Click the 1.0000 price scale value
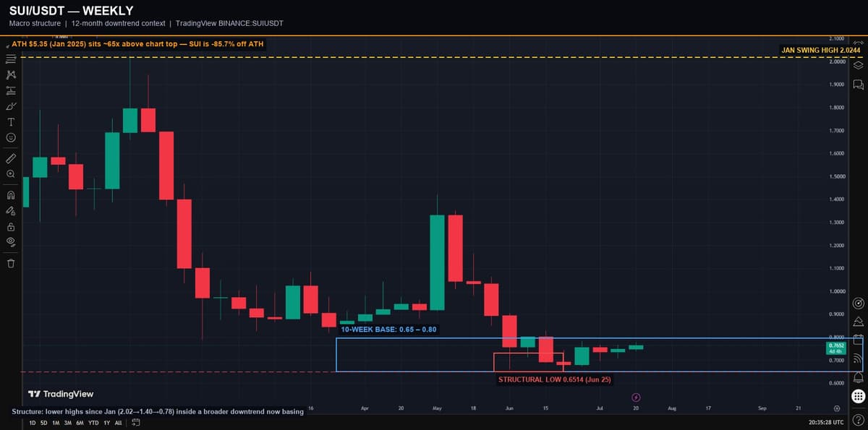 pos(835,291)
